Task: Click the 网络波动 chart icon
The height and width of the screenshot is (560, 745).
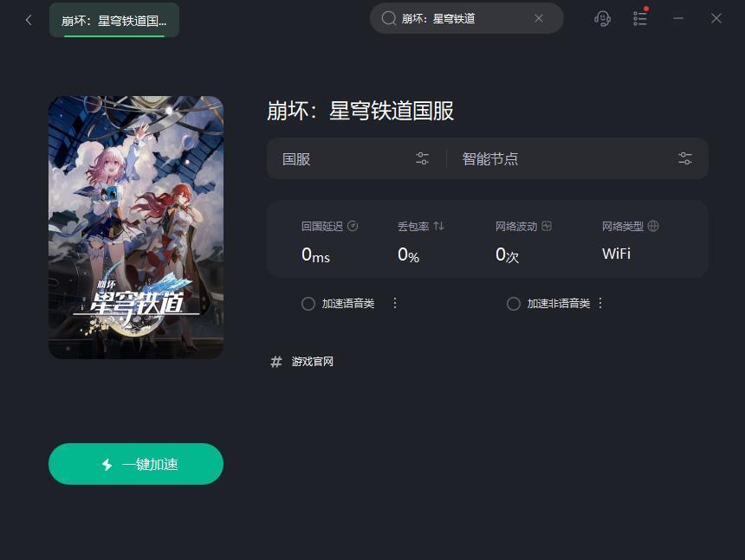Action: pyautogui.click(x=547, y=226)
